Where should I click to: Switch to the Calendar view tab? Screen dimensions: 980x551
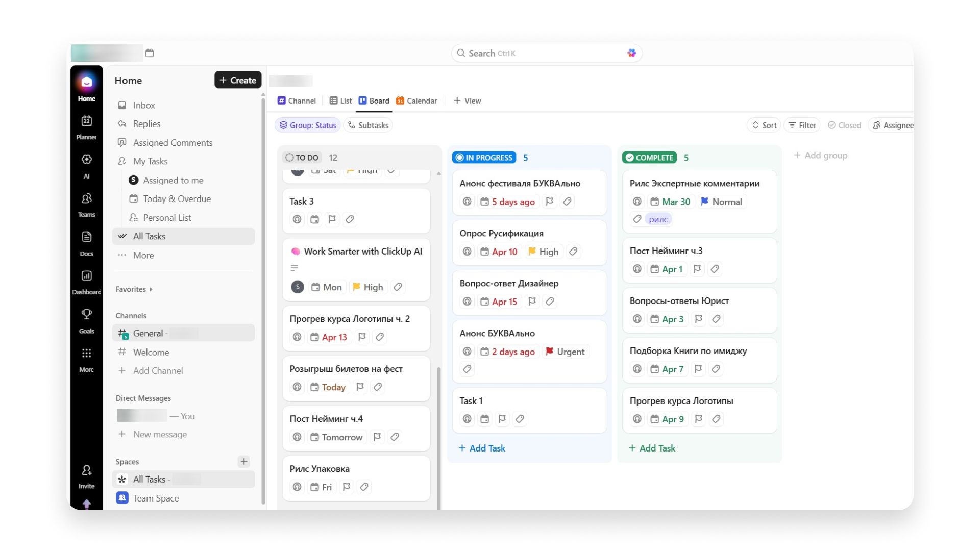tap(416, 101)
